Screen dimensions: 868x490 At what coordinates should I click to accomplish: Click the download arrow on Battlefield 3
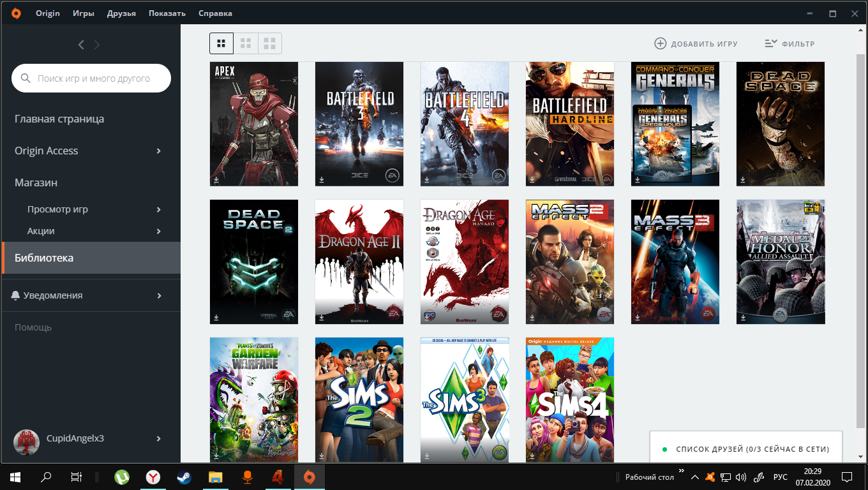pyautogui.click(x=322, y=180)
